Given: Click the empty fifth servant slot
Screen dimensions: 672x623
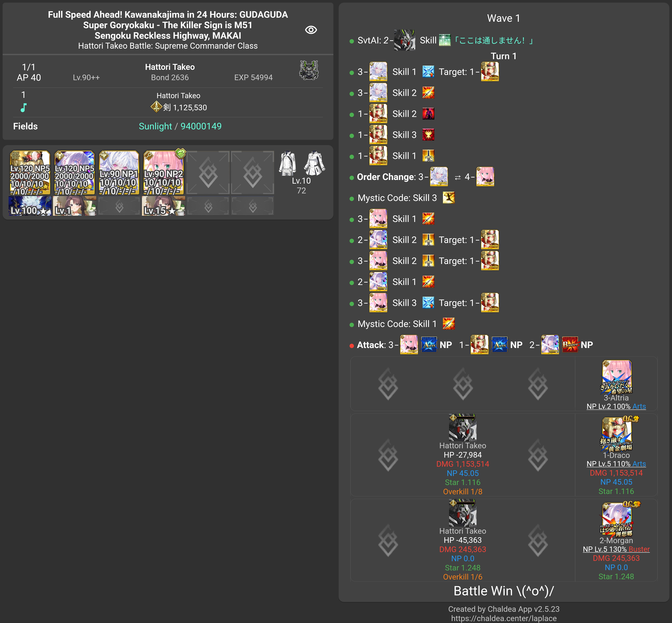Looking at the screenshot, I should tap(208, 173).
